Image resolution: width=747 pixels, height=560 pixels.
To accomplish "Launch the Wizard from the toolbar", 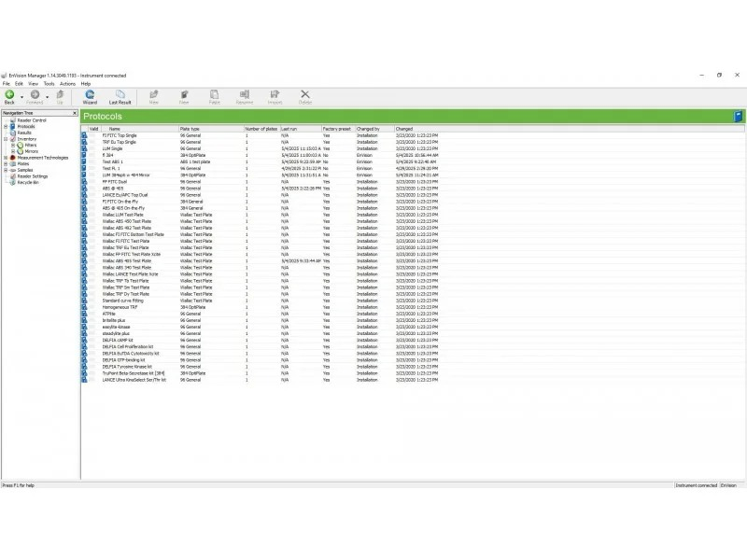I will click(90, 96).
